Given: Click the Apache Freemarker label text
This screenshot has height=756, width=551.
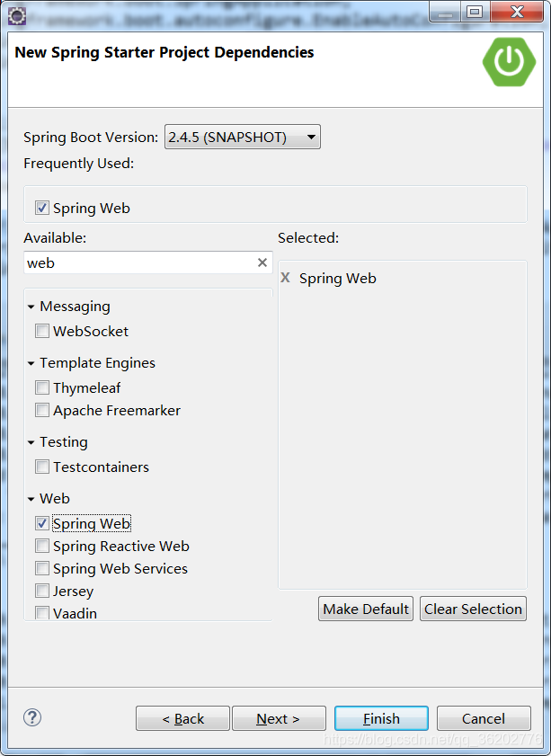Looking at the screenshot, I should (x=117, y=410).
